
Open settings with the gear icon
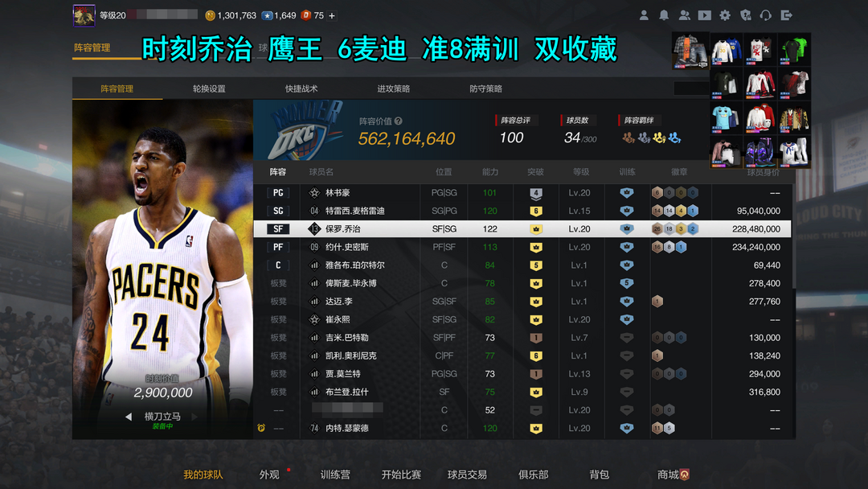[725, 15]
